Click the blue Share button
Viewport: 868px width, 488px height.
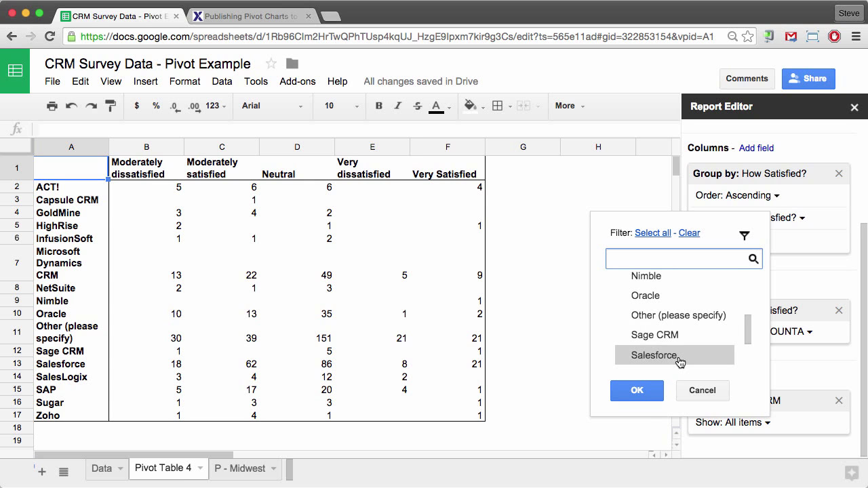pos(808,79)
